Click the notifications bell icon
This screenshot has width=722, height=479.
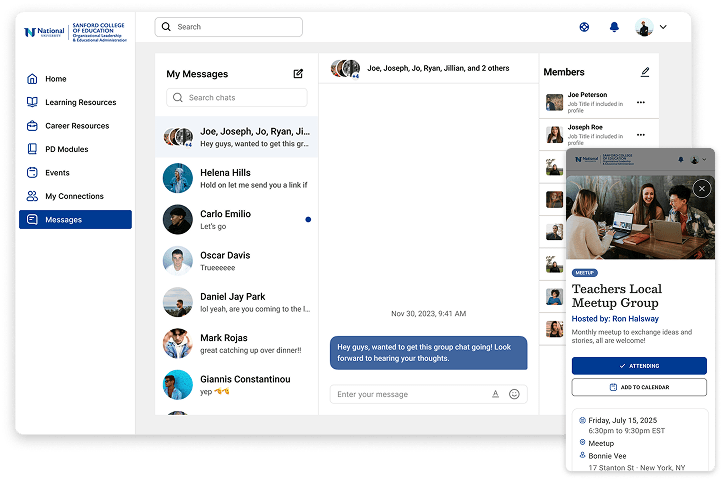pyautogui.click(x=614, y=27)
